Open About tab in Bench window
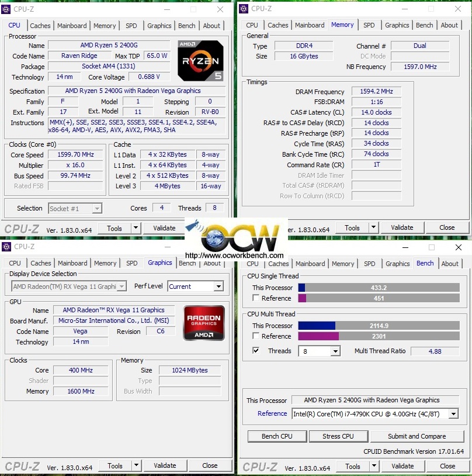 450,264
